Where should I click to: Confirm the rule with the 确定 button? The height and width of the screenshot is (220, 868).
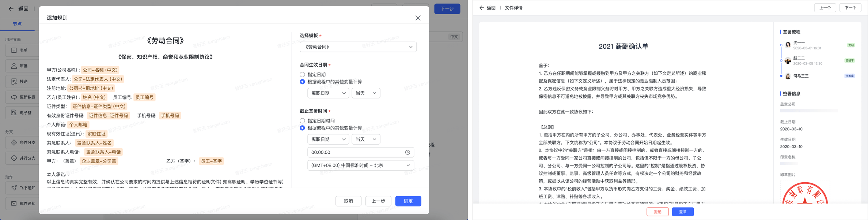tap(408, 201)
